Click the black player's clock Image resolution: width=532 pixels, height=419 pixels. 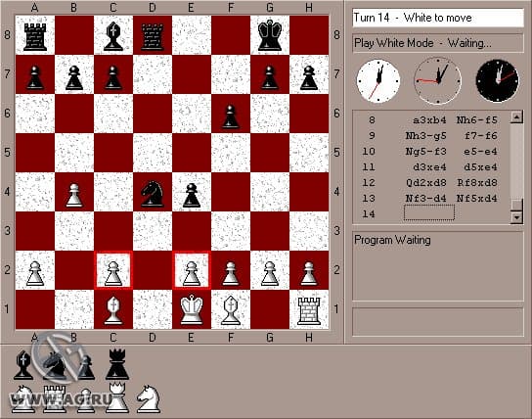(x=497, y=81)
